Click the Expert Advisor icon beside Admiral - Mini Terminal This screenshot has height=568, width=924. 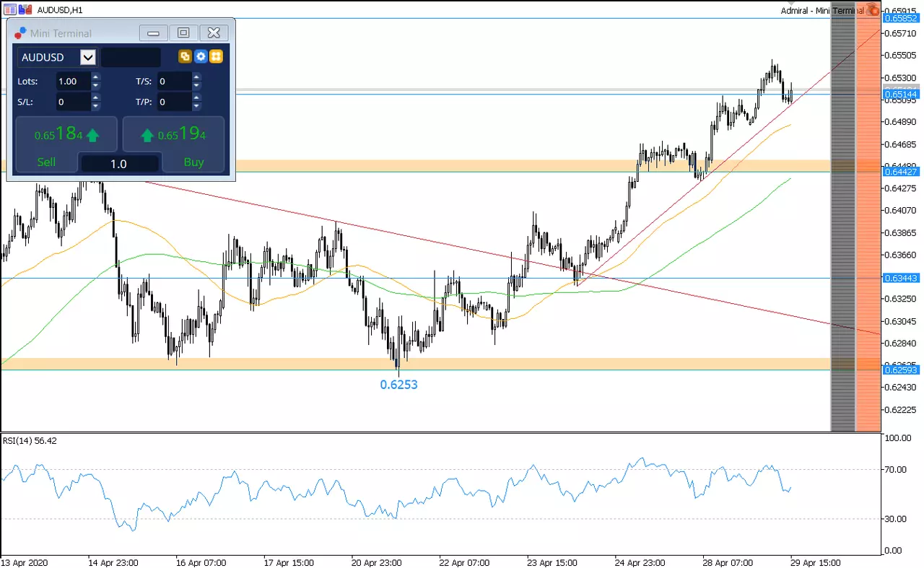click(x=873, y=9)
